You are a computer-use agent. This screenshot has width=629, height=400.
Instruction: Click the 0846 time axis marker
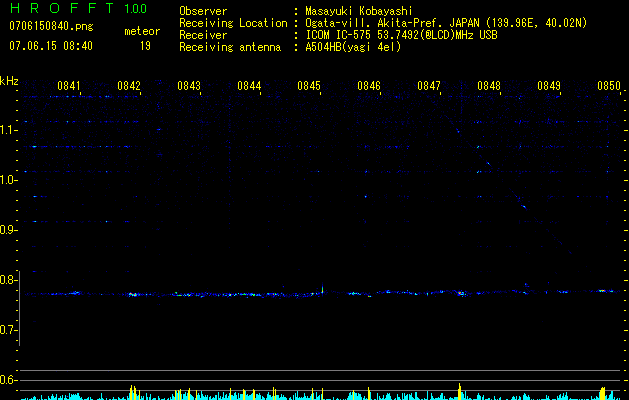369,86
